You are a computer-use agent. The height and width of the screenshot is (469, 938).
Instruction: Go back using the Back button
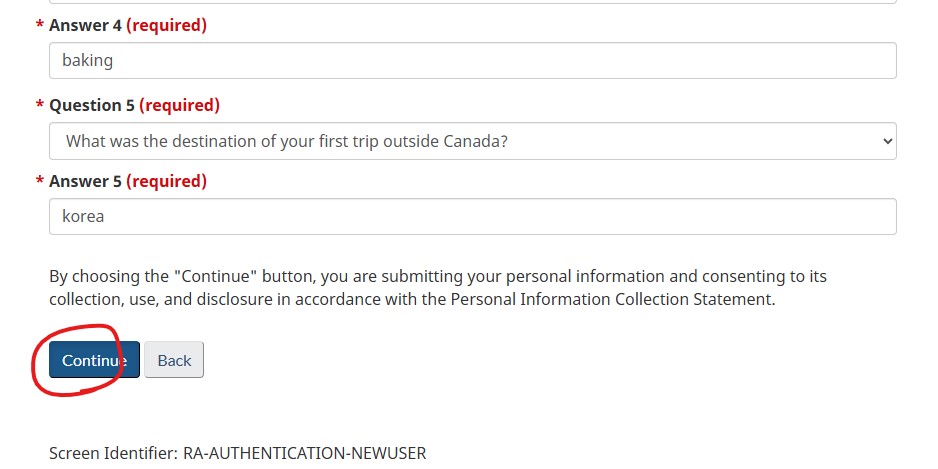174,360
